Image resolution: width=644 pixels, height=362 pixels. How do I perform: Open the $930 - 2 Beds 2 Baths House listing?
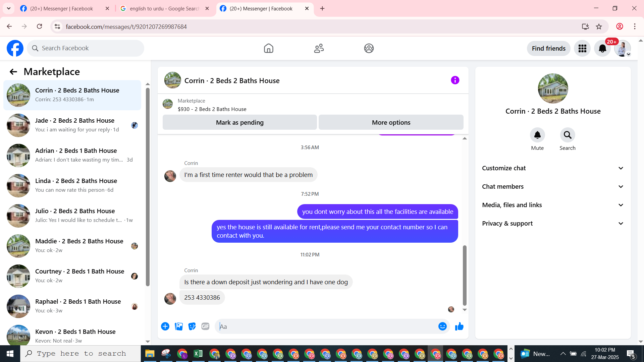click(212, 109)
